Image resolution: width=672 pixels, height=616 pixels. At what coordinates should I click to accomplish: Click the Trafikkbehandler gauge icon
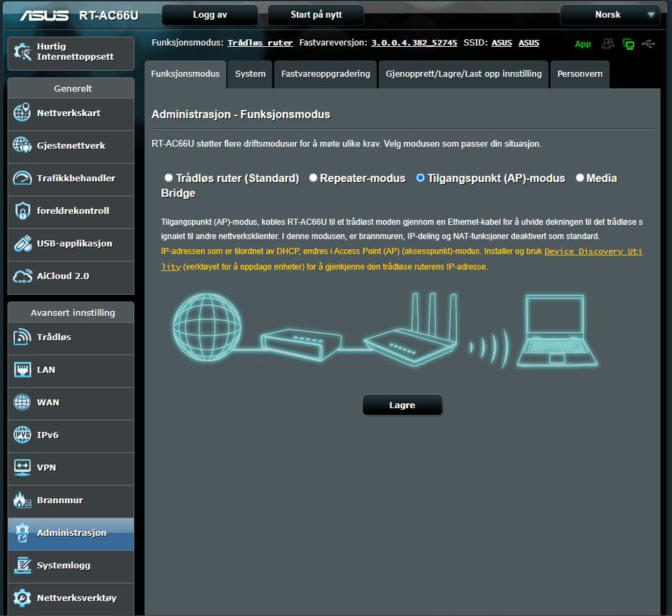click(x=22, y=178)
